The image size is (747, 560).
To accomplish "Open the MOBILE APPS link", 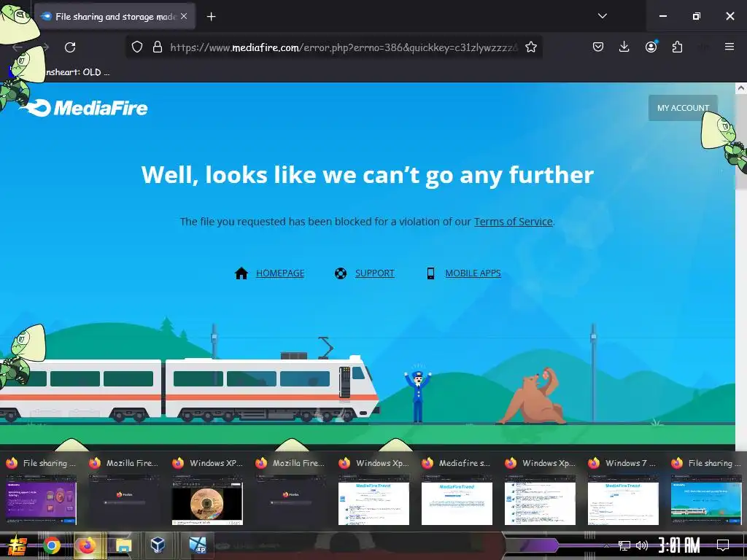I will point(473,273).
